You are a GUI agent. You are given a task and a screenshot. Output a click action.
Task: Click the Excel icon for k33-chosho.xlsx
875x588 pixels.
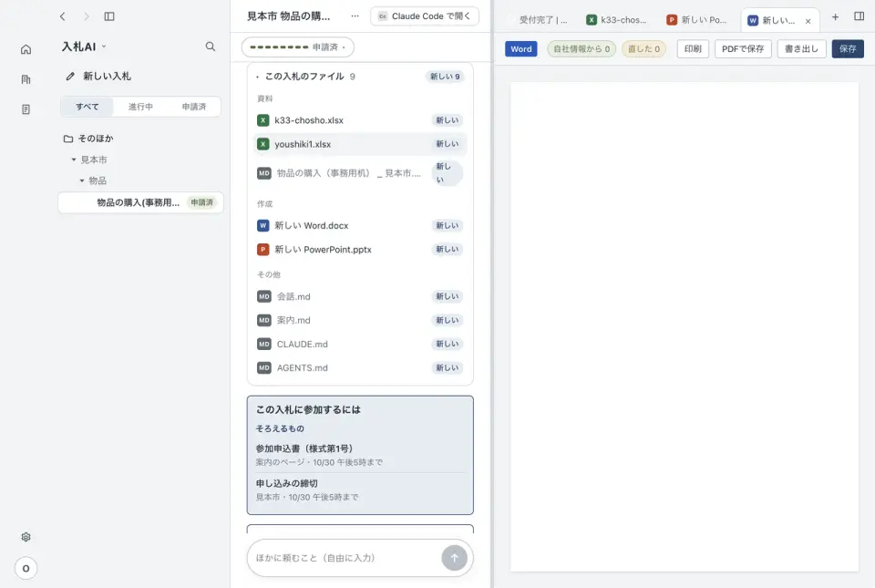(x=262, y=120)
